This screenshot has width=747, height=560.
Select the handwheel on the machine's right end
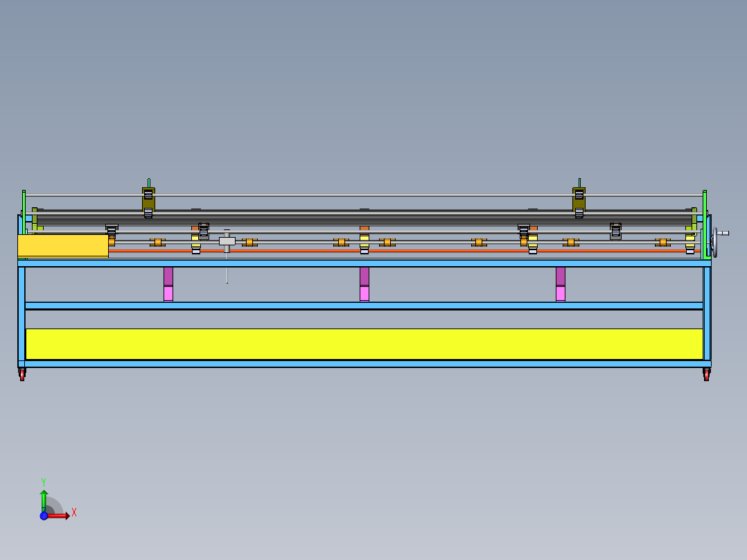click(716, 242)
